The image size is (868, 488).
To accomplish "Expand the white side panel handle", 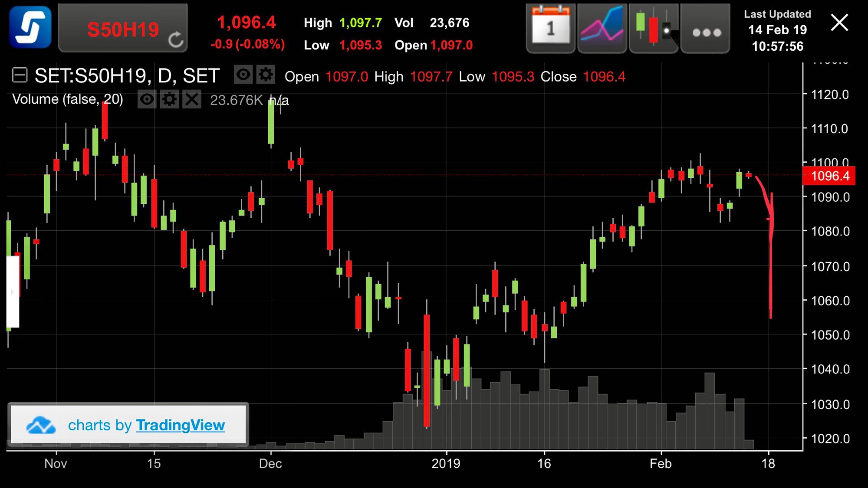I will pyautogui.click(x=13, y=291).
